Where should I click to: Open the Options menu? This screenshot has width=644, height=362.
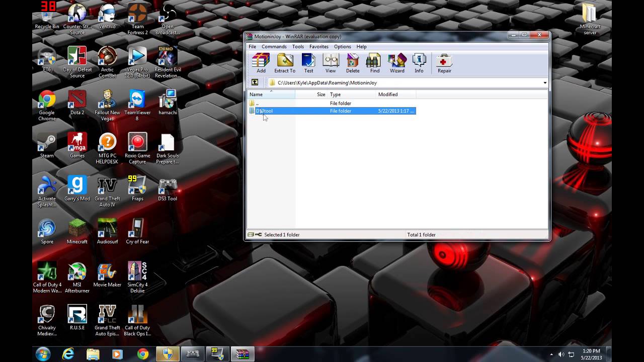(x=343, y=47)
